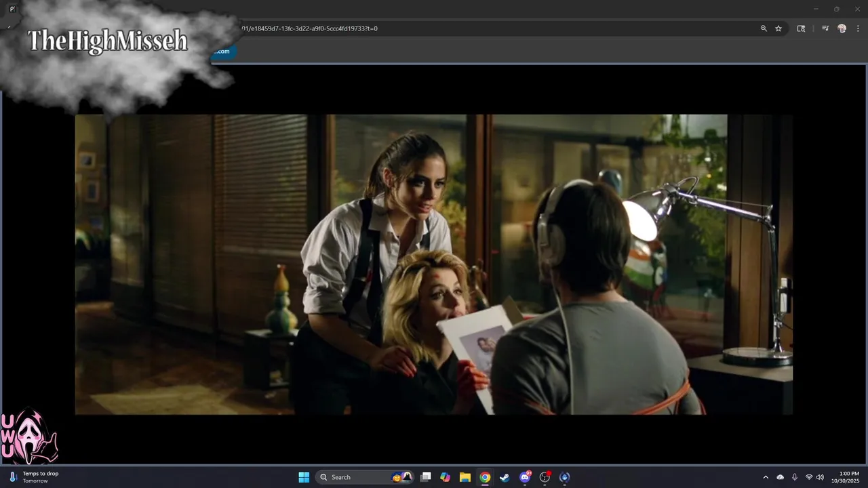
Task: Open Discord with the notification badge
Action: (x=525, y=477)
